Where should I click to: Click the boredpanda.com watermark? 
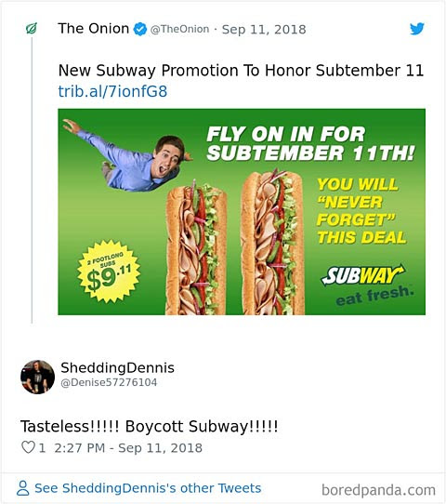[x=378, y=490]
